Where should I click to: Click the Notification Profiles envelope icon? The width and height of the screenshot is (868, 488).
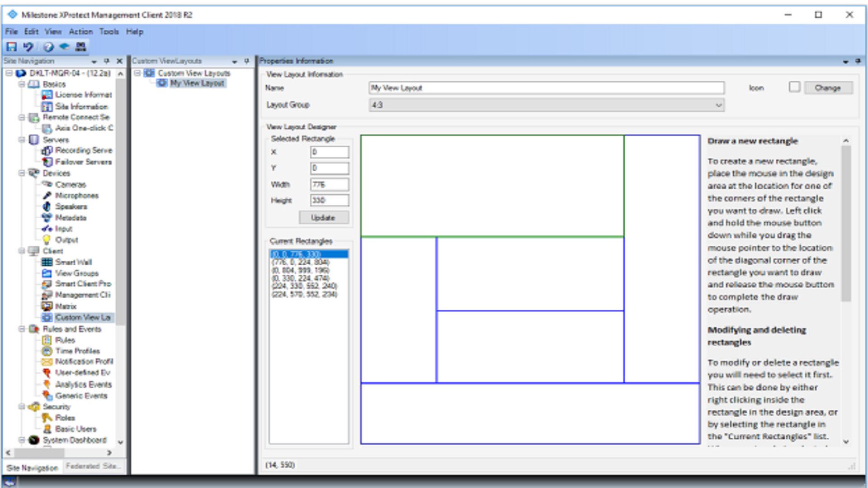pyautogui.click(x=47, y=362)
